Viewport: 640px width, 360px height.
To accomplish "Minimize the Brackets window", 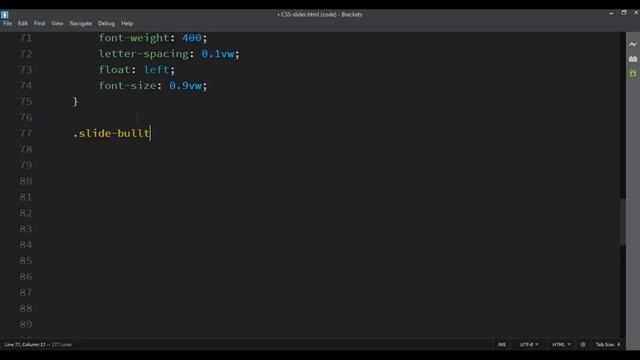I will click(611, 13).
